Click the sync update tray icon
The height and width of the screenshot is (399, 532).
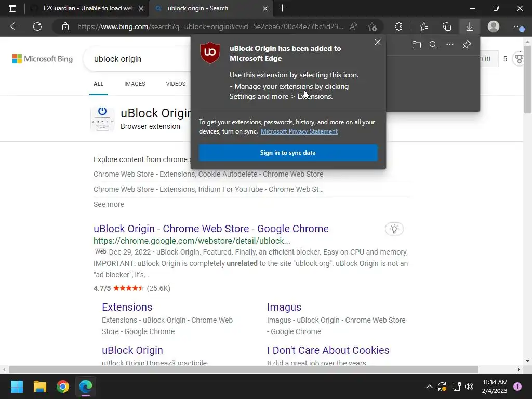pyautogui.click(x=442, y=387)
